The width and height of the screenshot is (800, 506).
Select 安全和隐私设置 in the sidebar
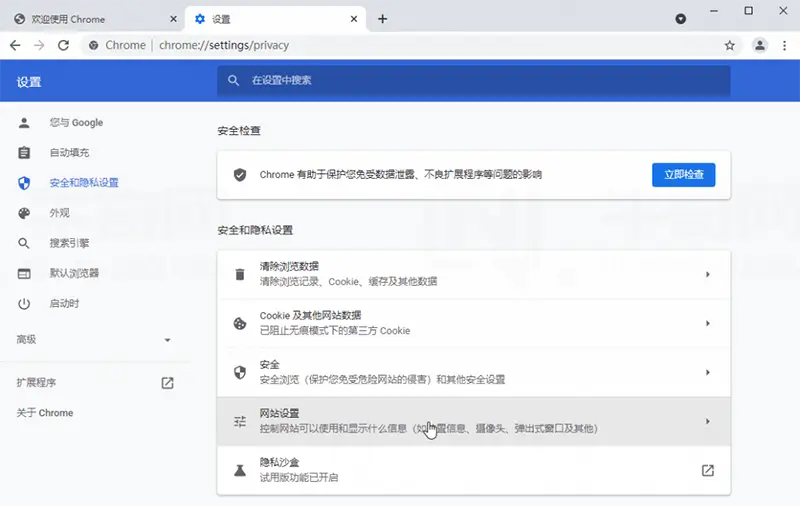pyautogui.click(x=84, y=183)
